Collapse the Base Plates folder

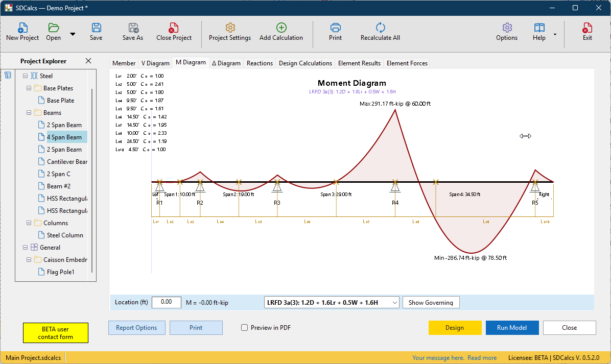tap(29, 88)
